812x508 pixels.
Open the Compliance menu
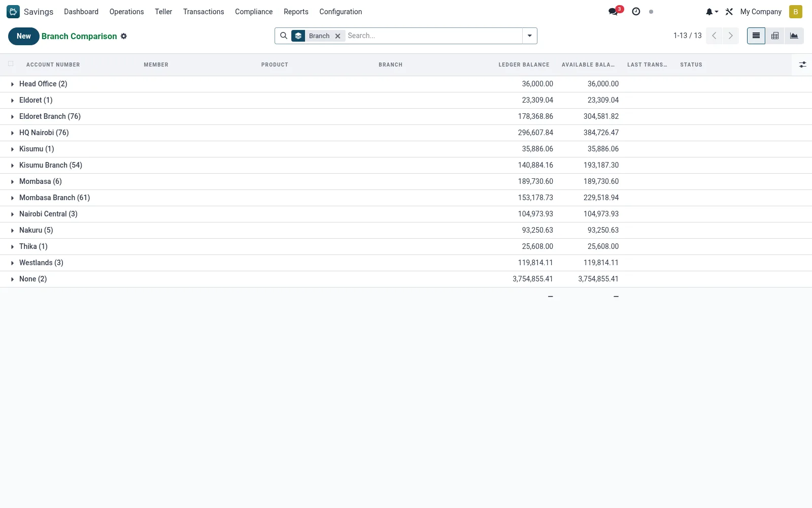[x=254, y=12]
